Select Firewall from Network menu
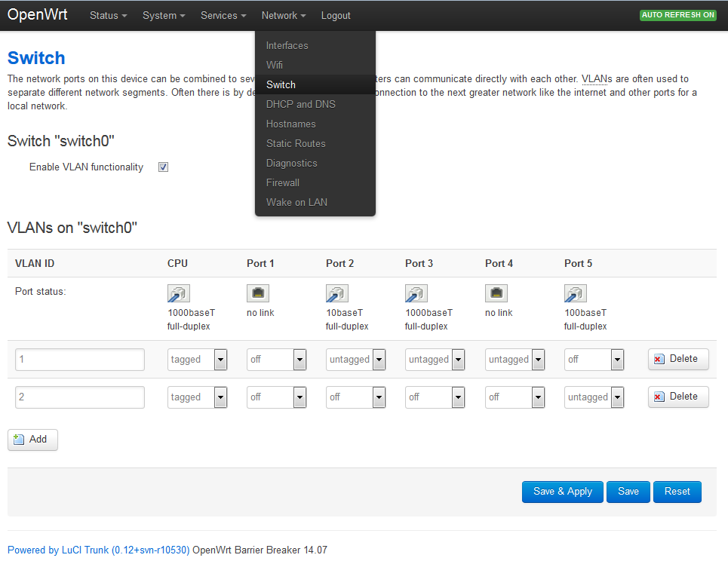Image resolution: width=728 pixels, height=564 pixels. pyautogui.click(x=315, y=182)
